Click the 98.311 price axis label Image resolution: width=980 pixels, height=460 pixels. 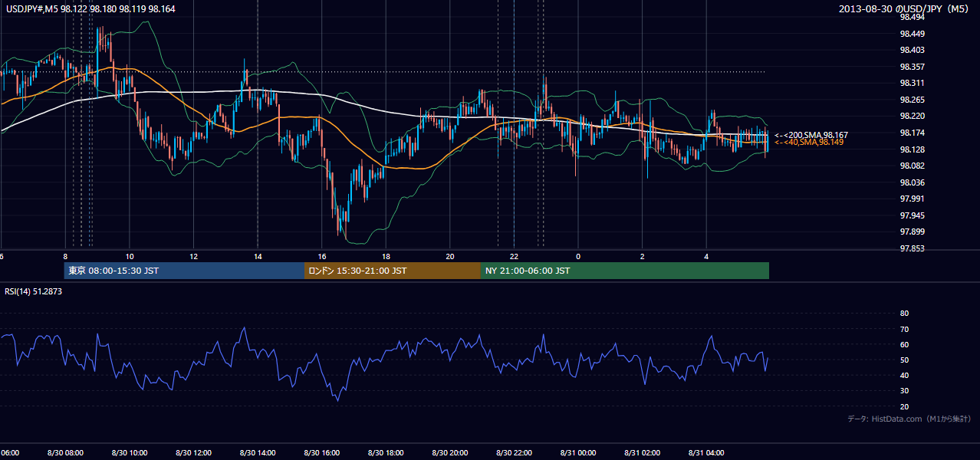point(911,83)
